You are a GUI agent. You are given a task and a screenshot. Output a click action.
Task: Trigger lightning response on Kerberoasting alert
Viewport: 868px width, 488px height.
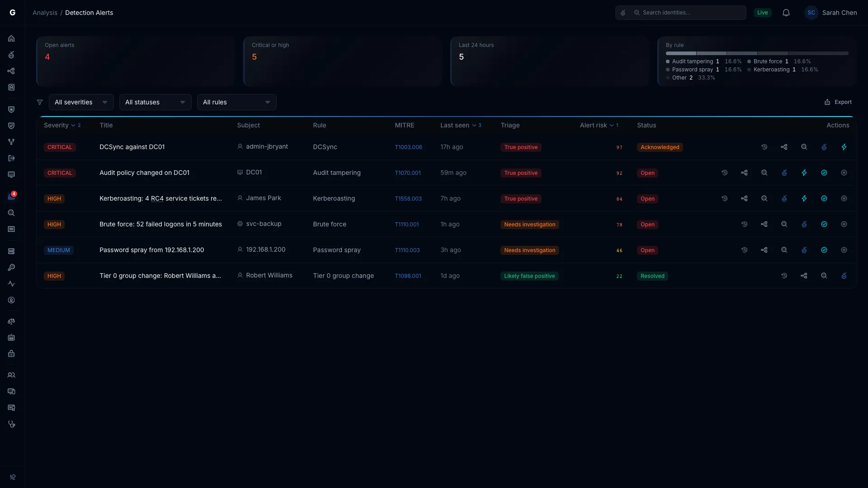tap(804, 198)
